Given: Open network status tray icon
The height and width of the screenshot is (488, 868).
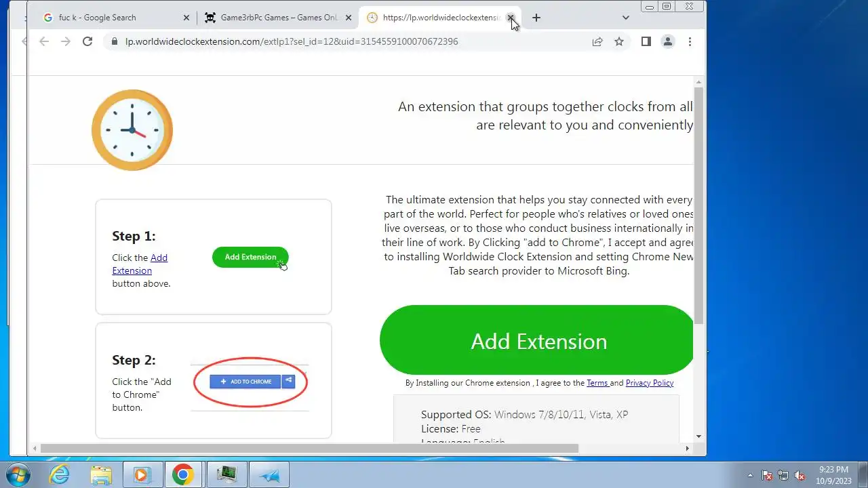Looking at the screenshot, I should tap(783, 475).
